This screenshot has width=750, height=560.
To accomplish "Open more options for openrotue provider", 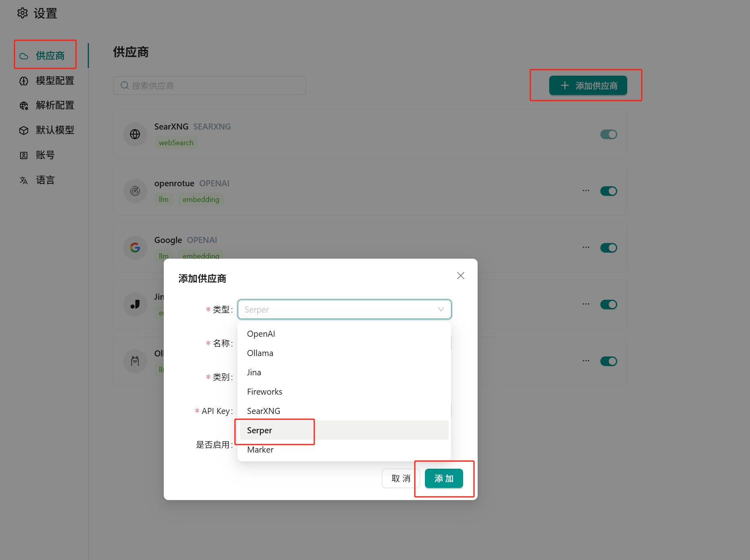I will click(x=586, y=191).
